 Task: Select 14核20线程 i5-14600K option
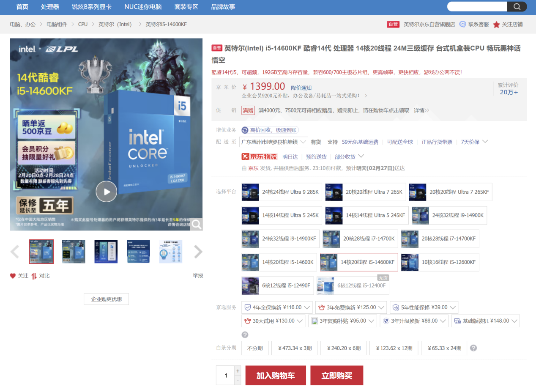point(279,262)
